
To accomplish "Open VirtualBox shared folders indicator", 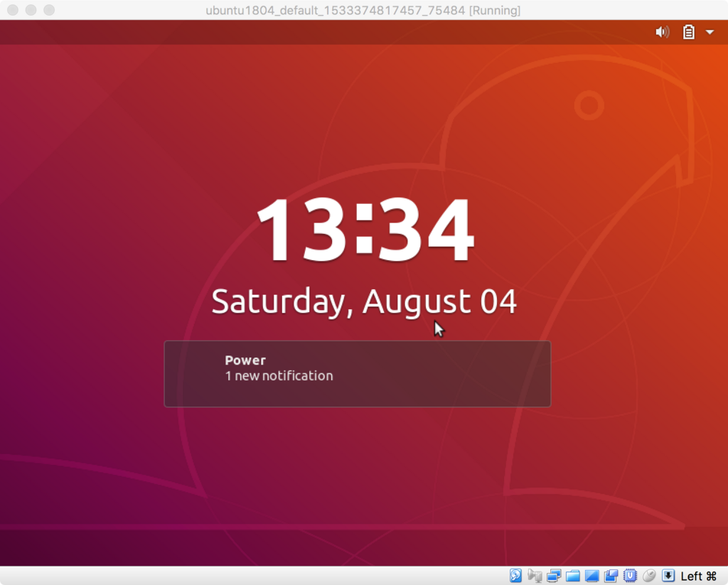I will click(573, 576).
